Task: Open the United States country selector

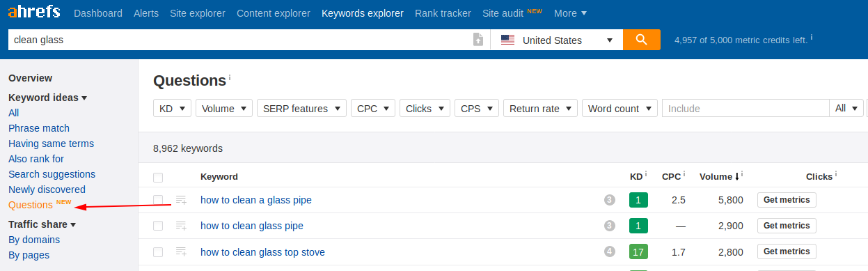Action: point(557,40)
